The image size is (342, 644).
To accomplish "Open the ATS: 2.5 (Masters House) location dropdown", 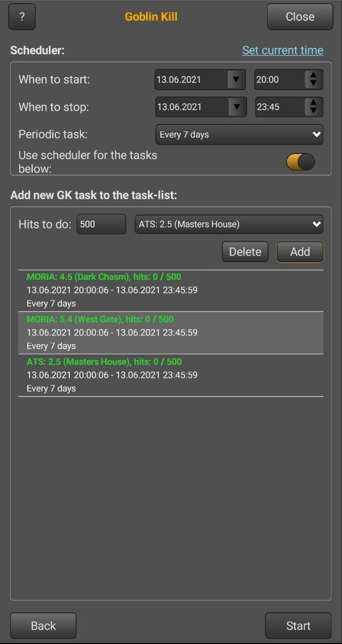I will [x=229, y=224].
